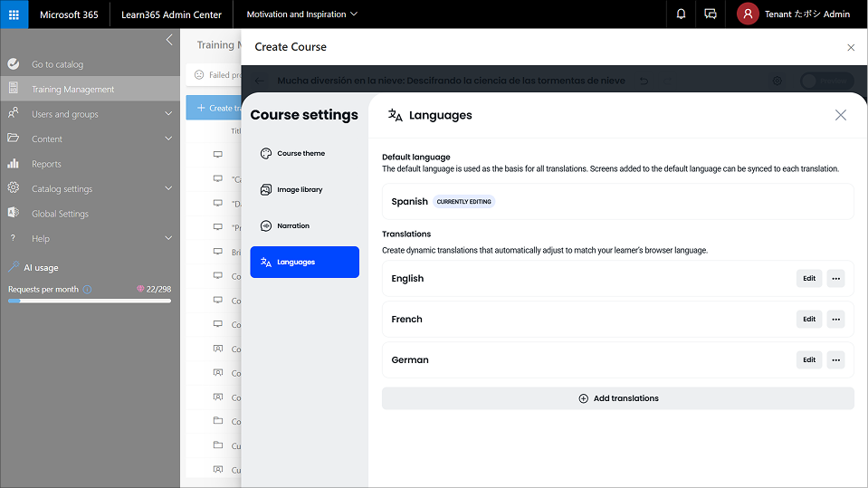Click the Requests per month progress bar
The height and width of the screenshot is (488, 868).
(90, 301)
